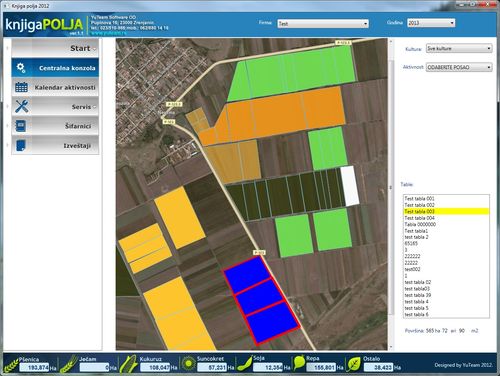Open Kalendar aktivnosti
500x376 pixels.
pos(55,87)
